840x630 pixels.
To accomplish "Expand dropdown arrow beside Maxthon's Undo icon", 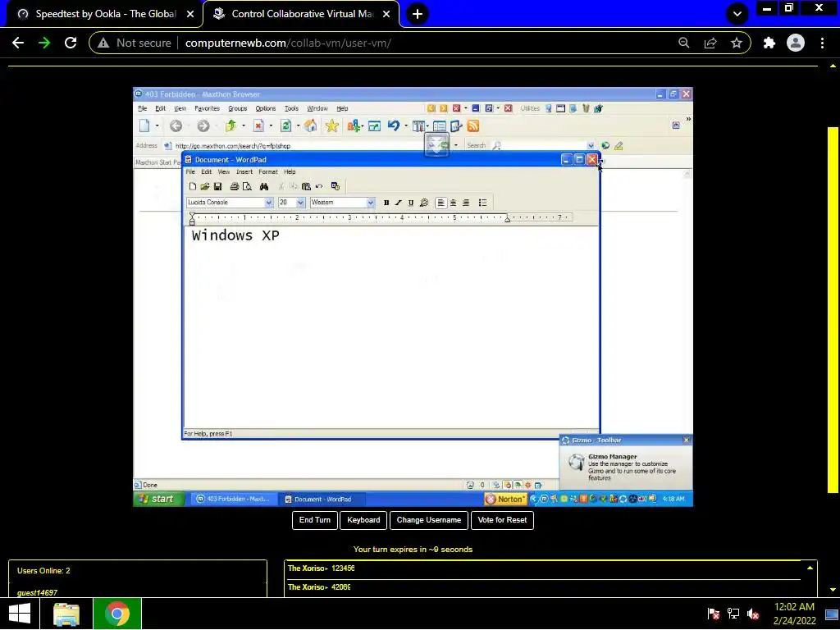I will tap(406, 126).
